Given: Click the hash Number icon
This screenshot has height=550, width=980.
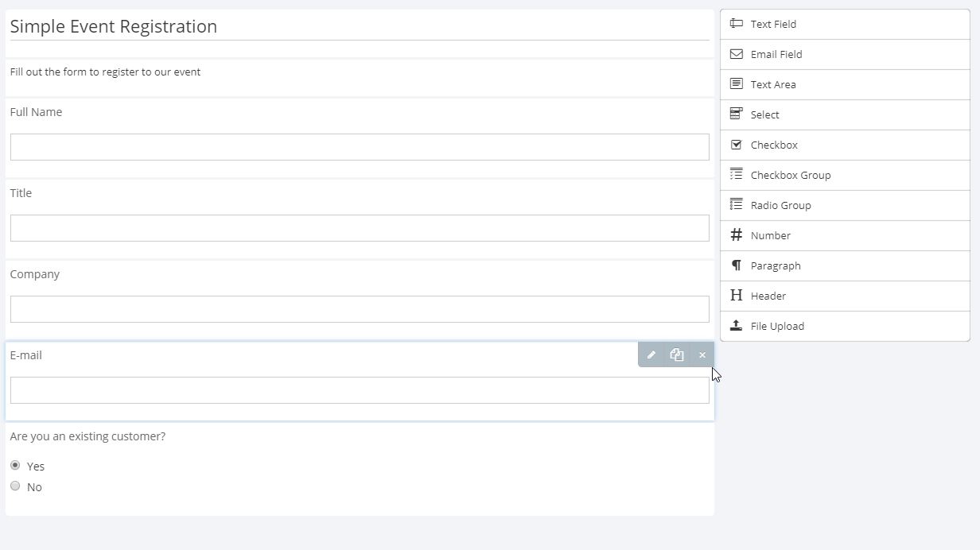Looking at the screenshot, I should click(737, 235).
